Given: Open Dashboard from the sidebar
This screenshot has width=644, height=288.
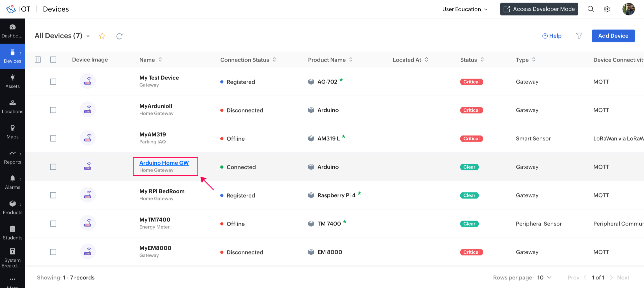Looking at the screenshot, I should pyautogui.click(x=13, y=31).
